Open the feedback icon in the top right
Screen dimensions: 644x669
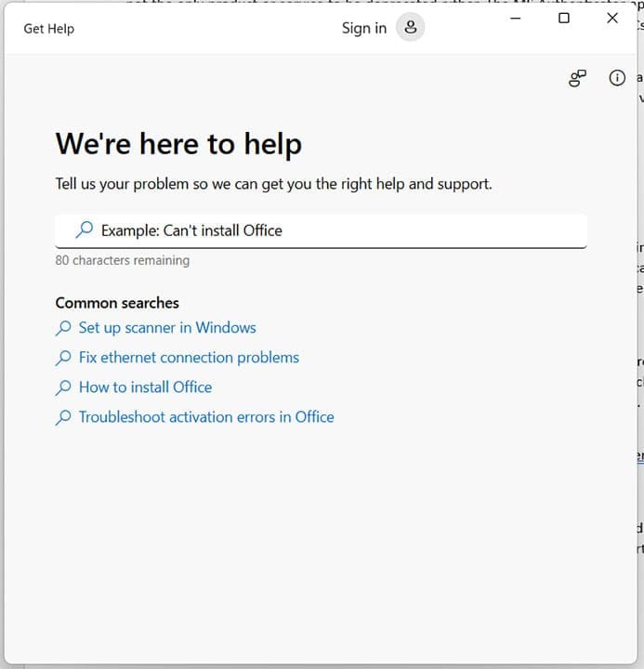pyautogui.click(x=577, y=79)
